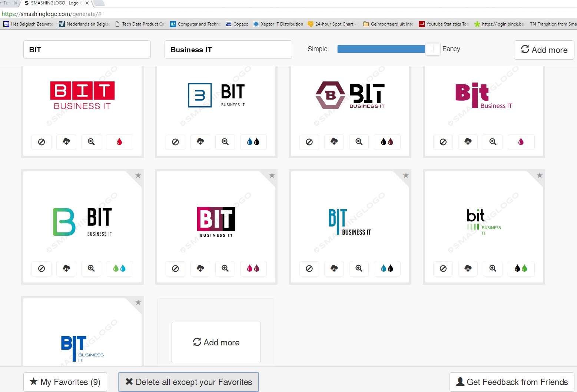Screen dimensions: 577x392
Task: Click the Business IT slogan input field
Action: pos(228,50)
